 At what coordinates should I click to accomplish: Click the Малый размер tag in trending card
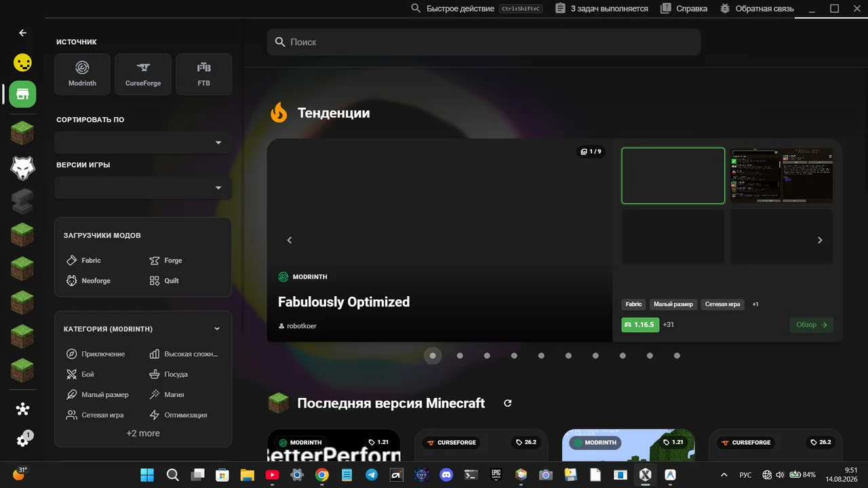tap(673, 304)
